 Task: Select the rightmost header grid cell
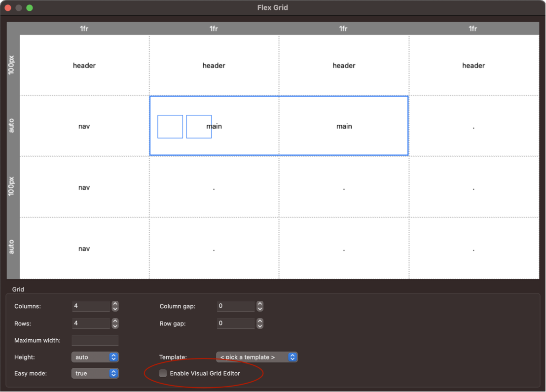coord(473,66)
